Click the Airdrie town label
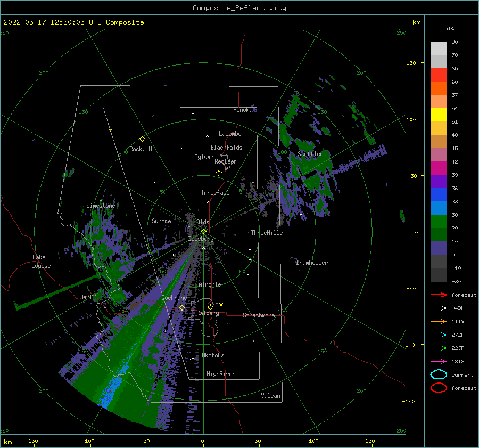 (210, 284)
